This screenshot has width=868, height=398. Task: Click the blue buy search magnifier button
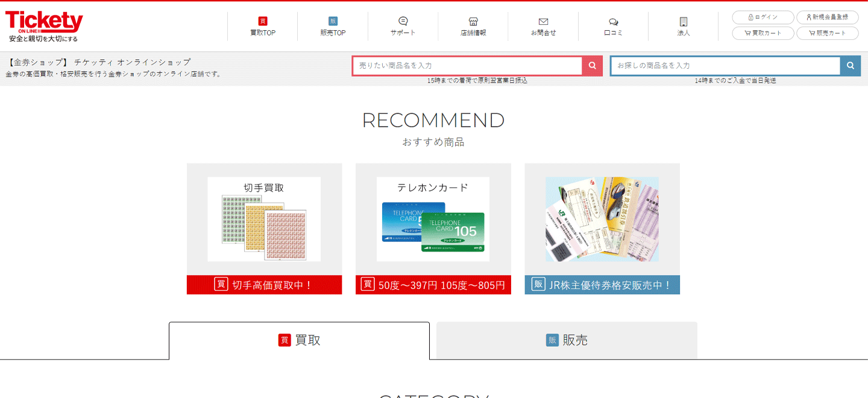pyautogui.click(x=851, y=66)
